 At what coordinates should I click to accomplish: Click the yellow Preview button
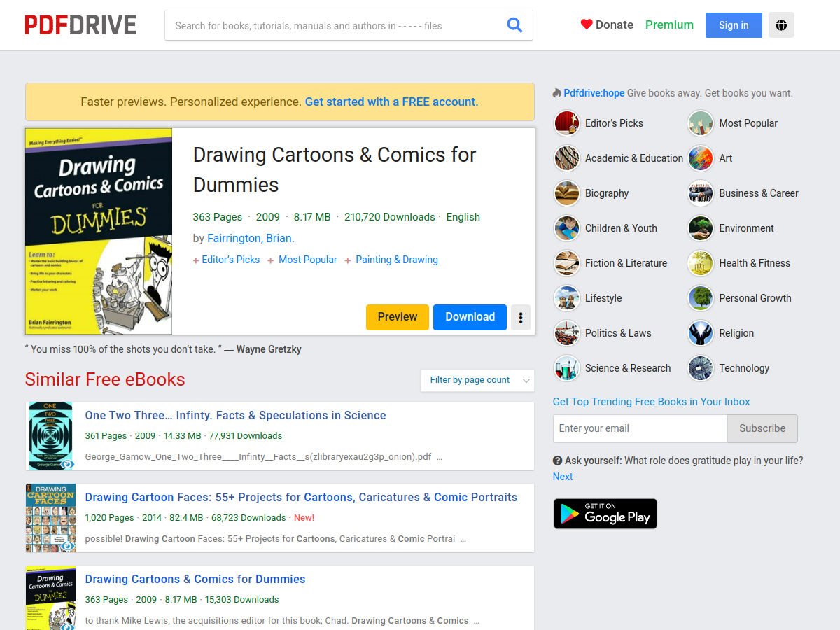coord(398,317)
